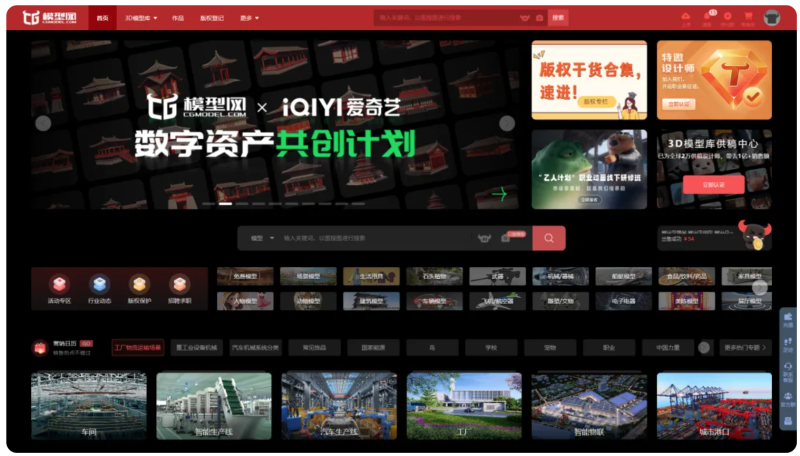Select the 汽车机械系统分类 topic tab

pyautogui.click(x=256, y=348)
